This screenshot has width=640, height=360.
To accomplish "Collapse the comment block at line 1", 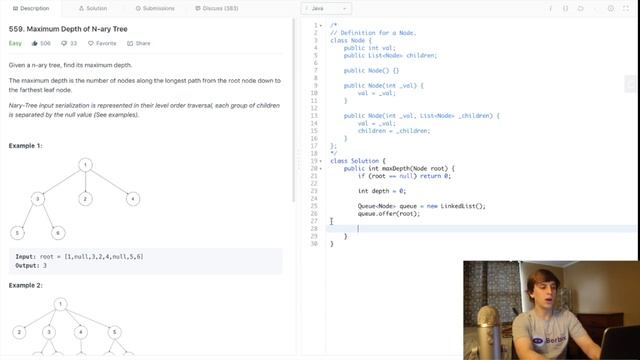I will [321, 25].
